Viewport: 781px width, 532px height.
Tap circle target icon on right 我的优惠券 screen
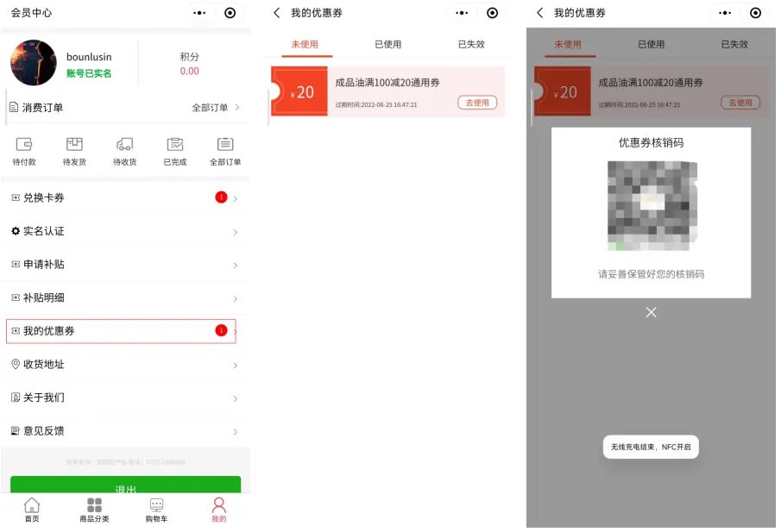click(756, 13)
